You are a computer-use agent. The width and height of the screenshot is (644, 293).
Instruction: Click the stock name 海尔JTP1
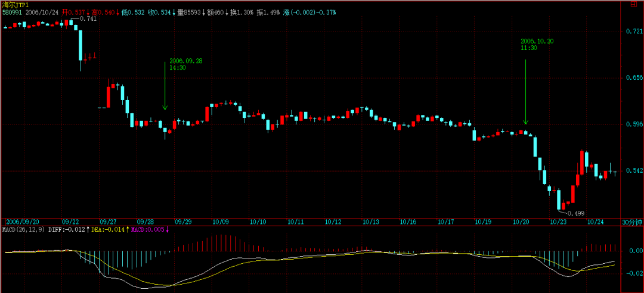[x=15, y=5]
